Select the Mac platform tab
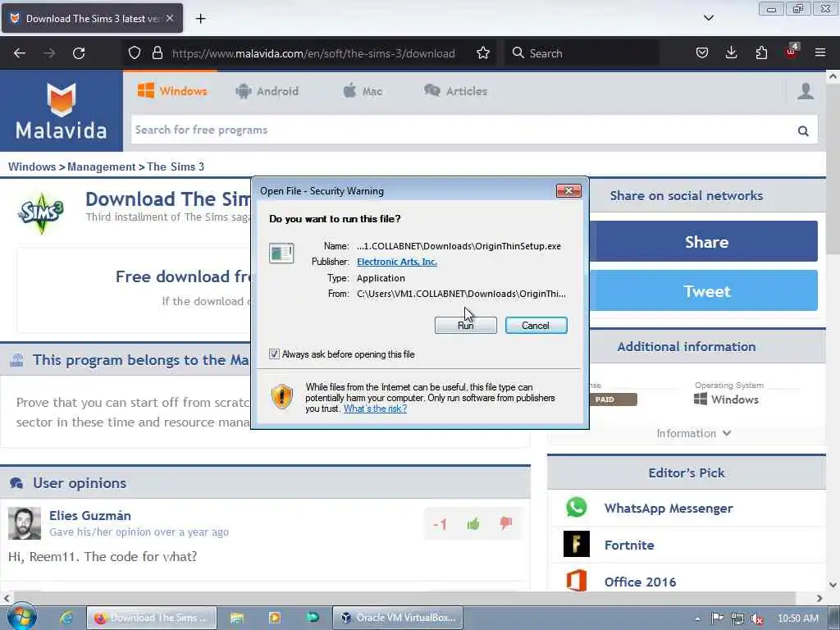The height and width of the screenshot is (630, 840). (363, 91)
